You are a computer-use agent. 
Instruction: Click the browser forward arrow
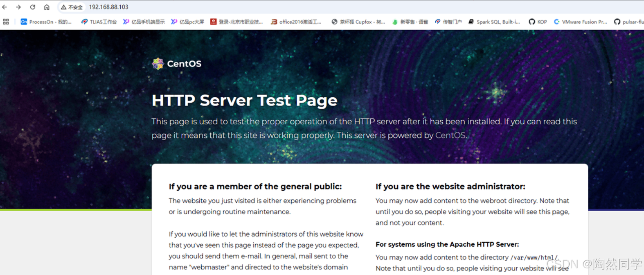coord(18,7)
